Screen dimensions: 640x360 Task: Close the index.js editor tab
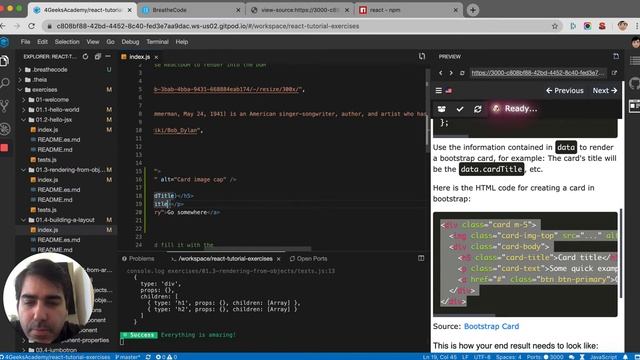click(156, 57)
